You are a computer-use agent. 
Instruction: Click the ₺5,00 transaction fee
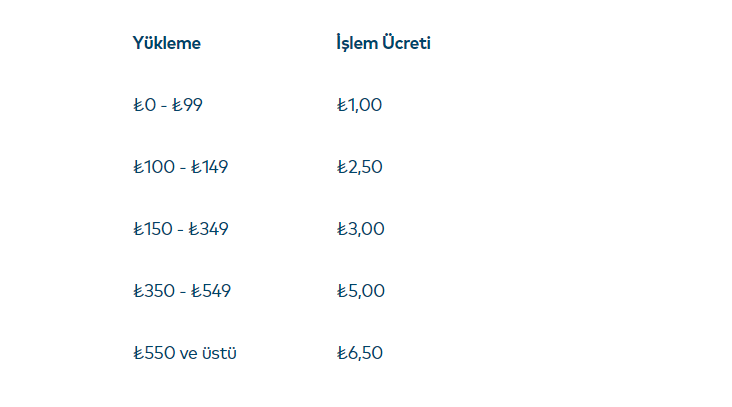pyautogui.click(x=360, y=291)
